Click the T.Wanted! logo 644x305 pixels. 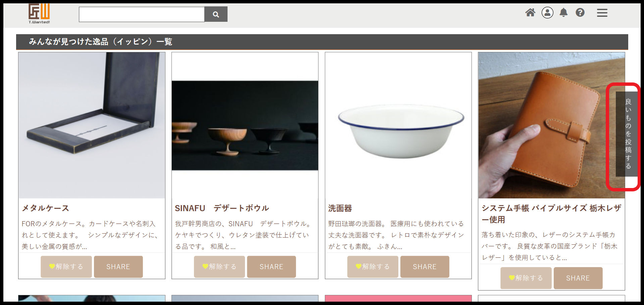[x=39, y=14]
